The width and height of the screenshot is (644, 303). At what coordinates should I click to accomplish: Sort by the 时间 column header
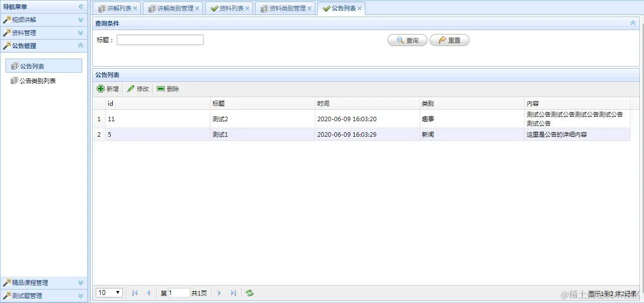point(367,103)
